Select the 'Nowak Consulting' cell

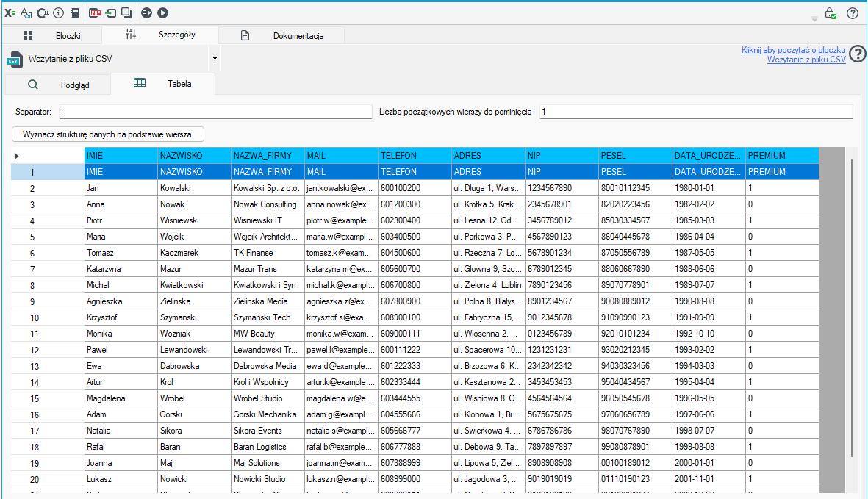point(268,204)
